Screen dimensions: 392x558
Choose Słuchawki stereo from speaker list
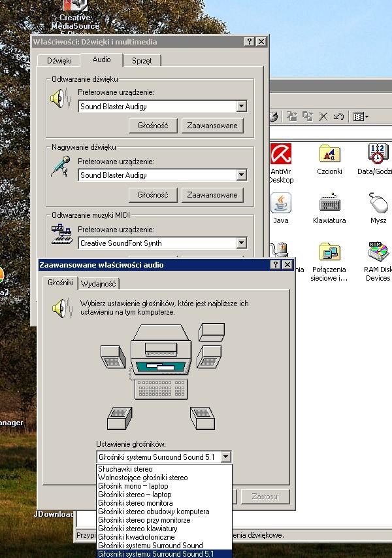(x=164, y=469)
